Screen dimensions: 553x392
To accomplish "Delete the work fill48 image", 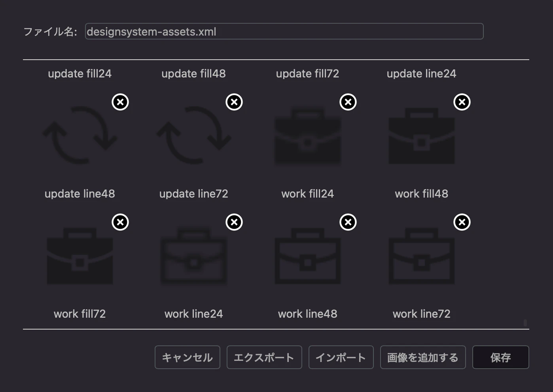I will (462, 102).
